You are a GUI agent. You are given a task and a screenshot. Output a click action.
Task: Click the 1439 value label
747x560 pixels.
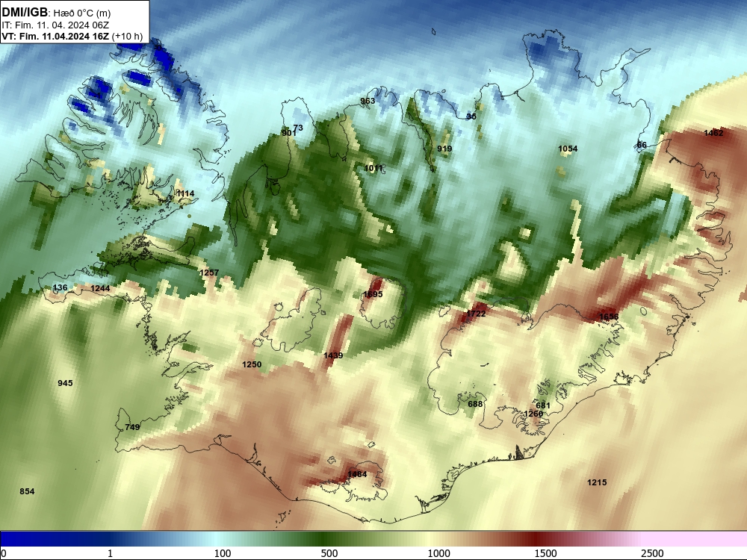(333, 355)
